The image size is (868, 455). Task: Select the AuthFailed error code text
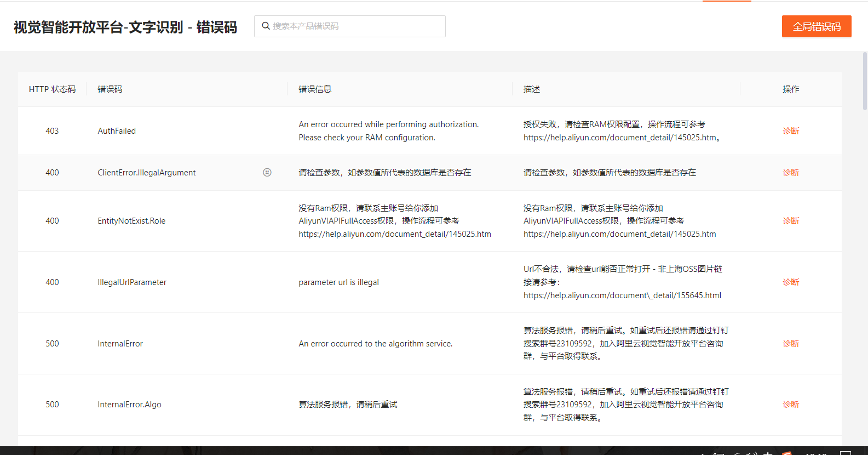[117, 131]
